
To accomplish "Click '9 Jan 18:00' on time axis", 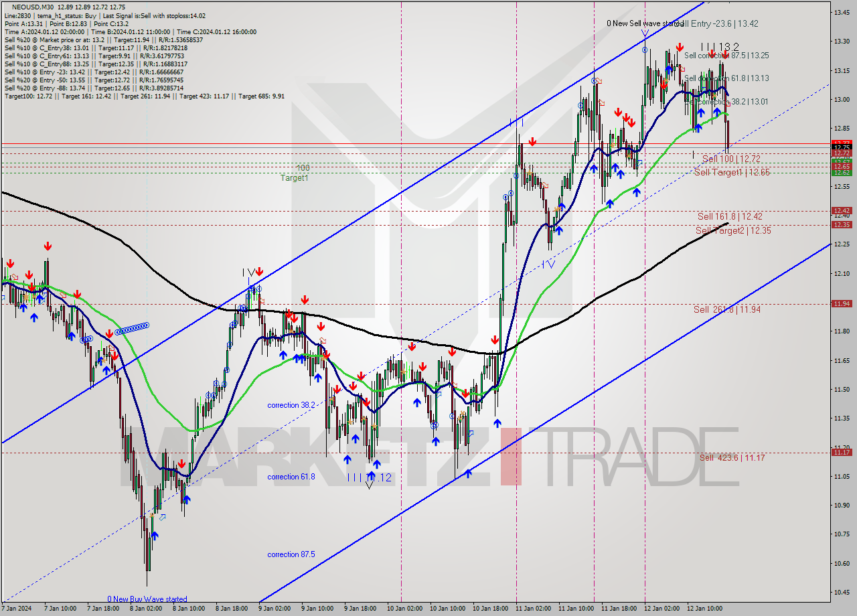I will click(x=360, y=609).
